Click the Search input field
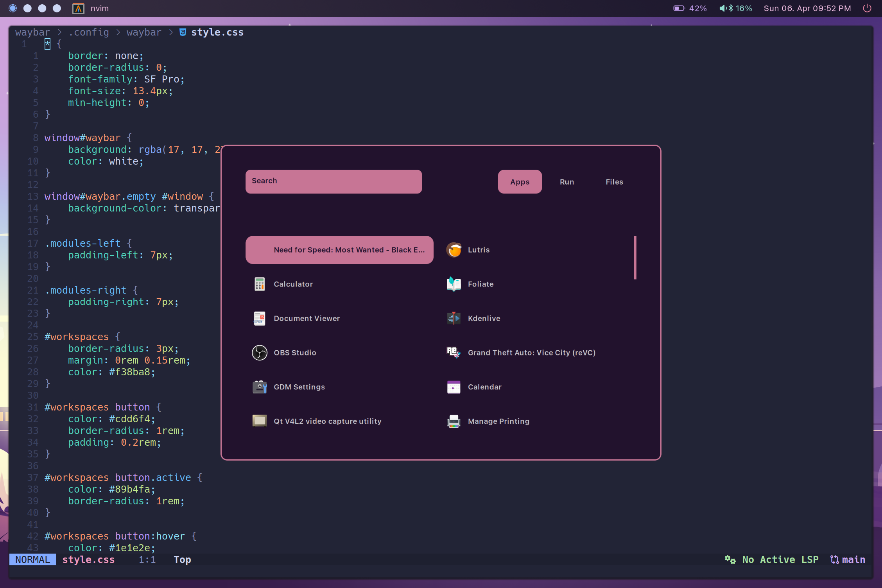Screen dimensions: 882x588 coord(333,181)
